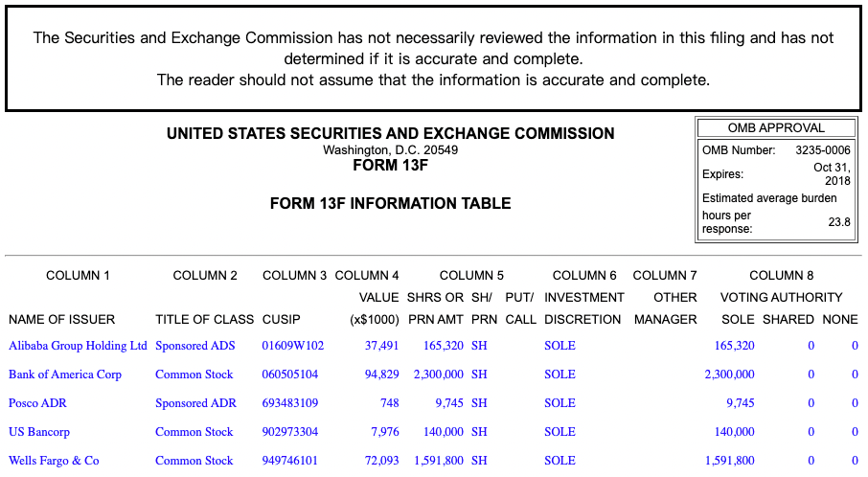
Task: Click Wells Fargo & Co issuer name
Action: [54, 461]
